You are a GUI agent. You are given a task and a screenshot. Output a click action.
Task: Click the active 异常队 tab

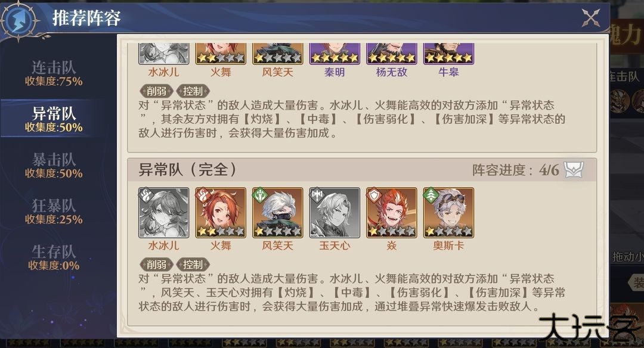[54, 119]
